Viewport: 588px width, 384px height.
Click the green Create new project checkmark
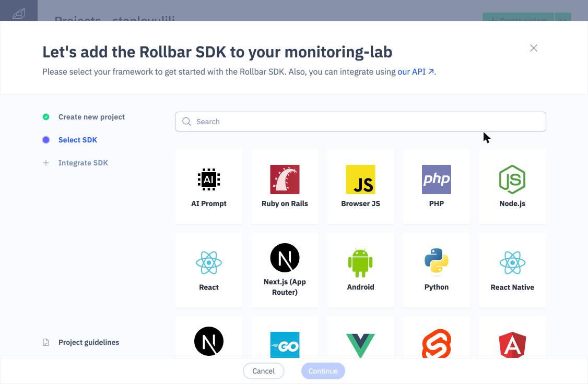click(x=46, y=117)
